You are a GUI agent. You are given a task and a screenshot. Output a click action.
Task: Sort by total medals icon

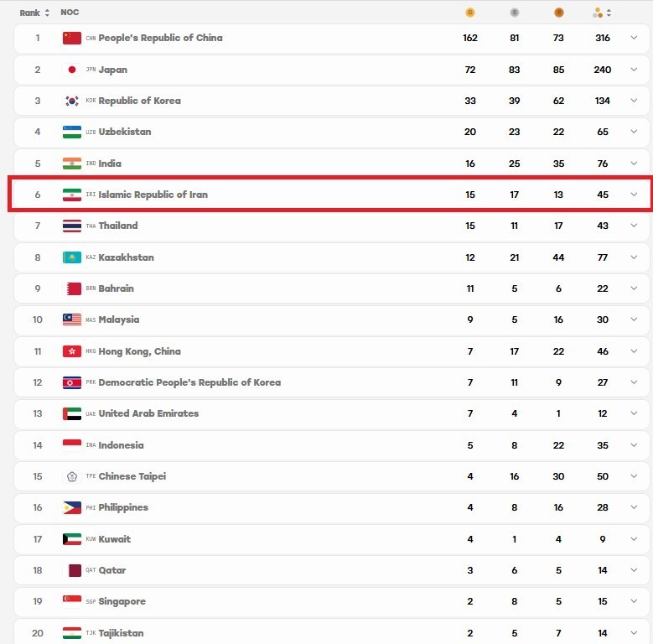[602, 13]
